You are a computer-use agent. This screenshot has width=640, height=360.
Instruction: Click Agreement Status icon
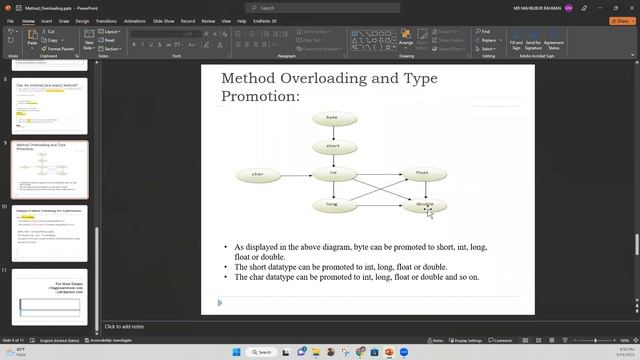(553, 40)
